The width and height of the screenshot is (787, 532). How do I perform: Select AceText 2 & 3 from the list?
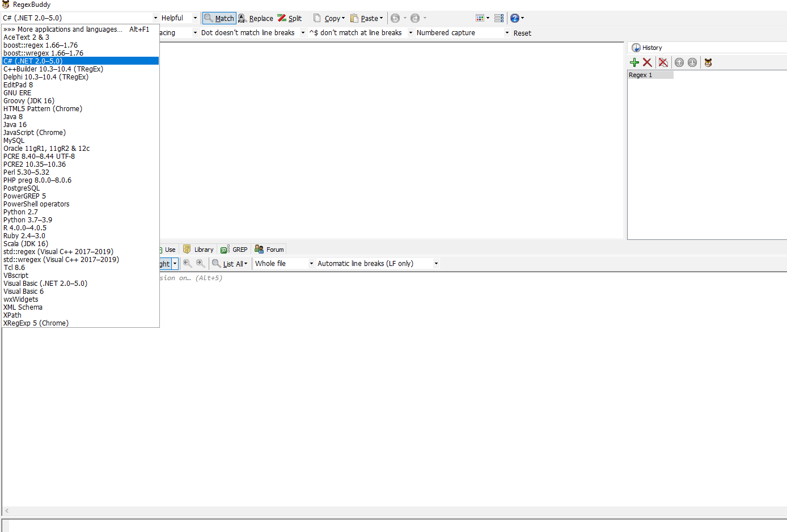[81, 37]
